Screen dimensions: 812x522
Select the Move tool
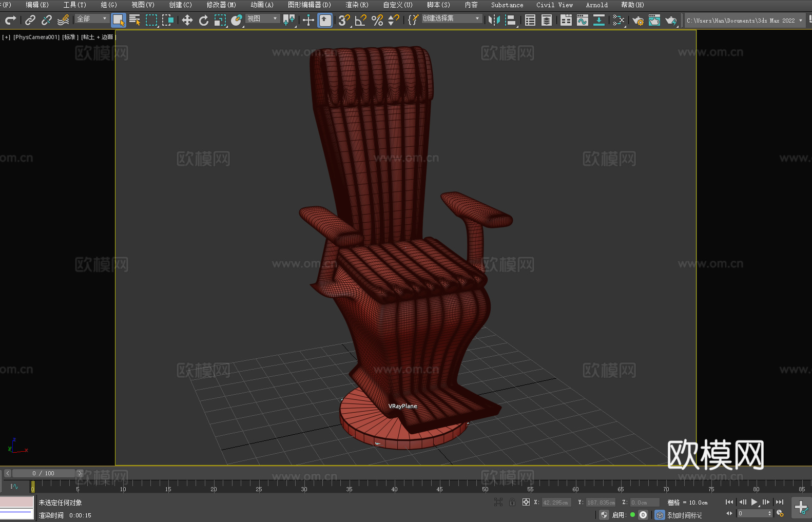pos(187,20)
